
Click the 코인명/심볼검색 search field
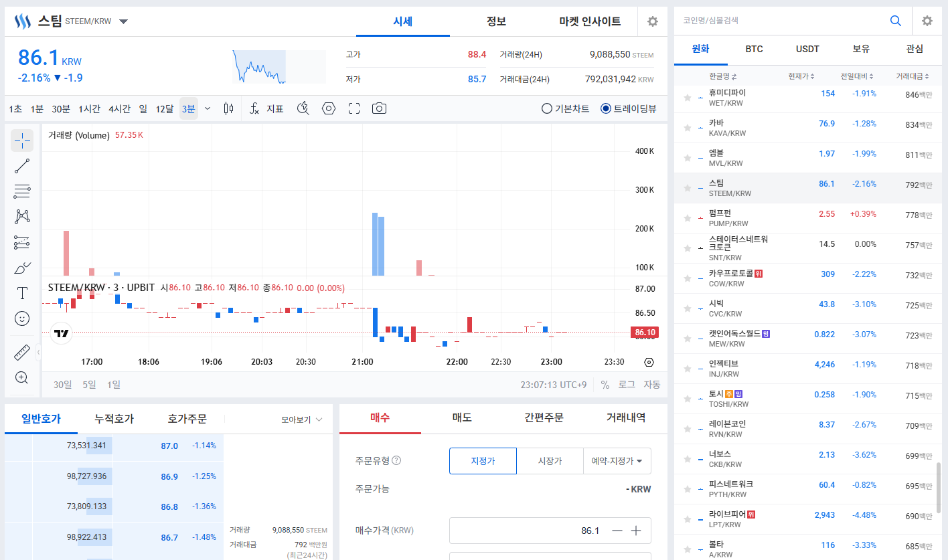coord(780,21)
